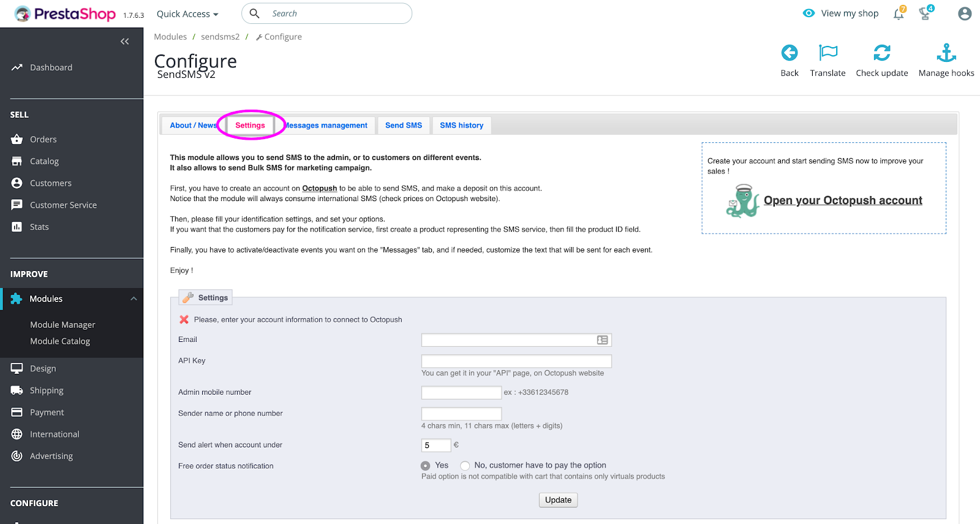
Task: Click the Manage hooks anchor icon
Action: (x=946, y=53)
